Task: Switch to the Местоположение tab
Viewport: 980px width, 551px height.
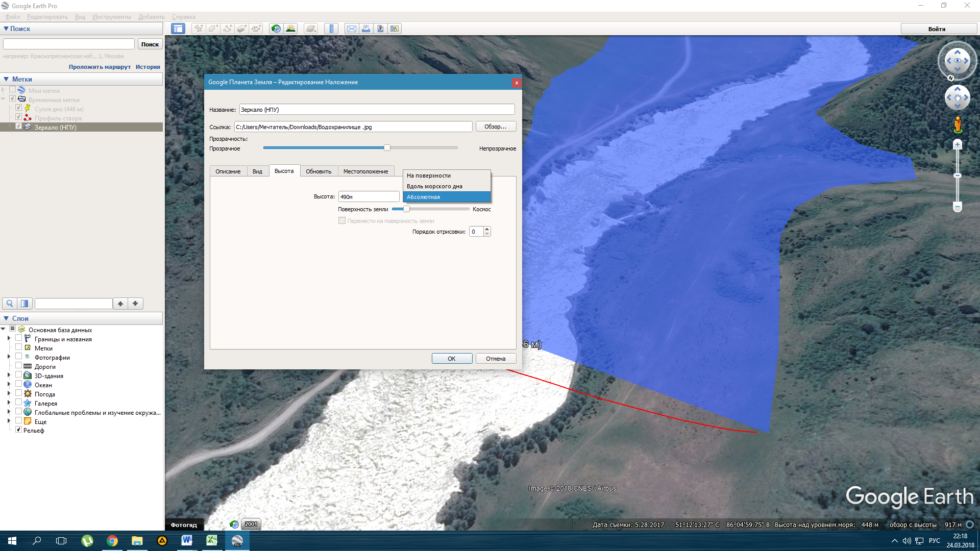Action: pyautogui.click(x=365, y=171)
